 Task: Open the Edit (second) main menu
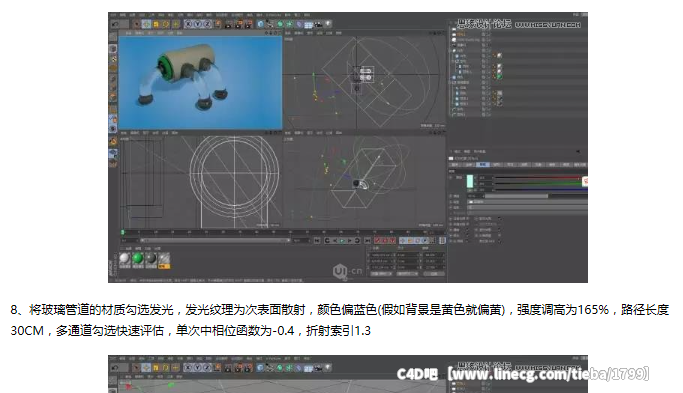122,15
